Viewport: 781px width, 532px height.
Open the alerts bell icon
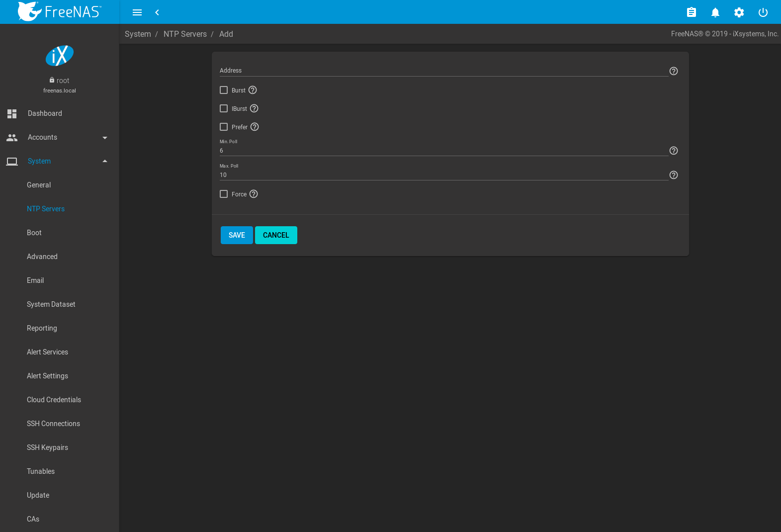coord(715,12)
